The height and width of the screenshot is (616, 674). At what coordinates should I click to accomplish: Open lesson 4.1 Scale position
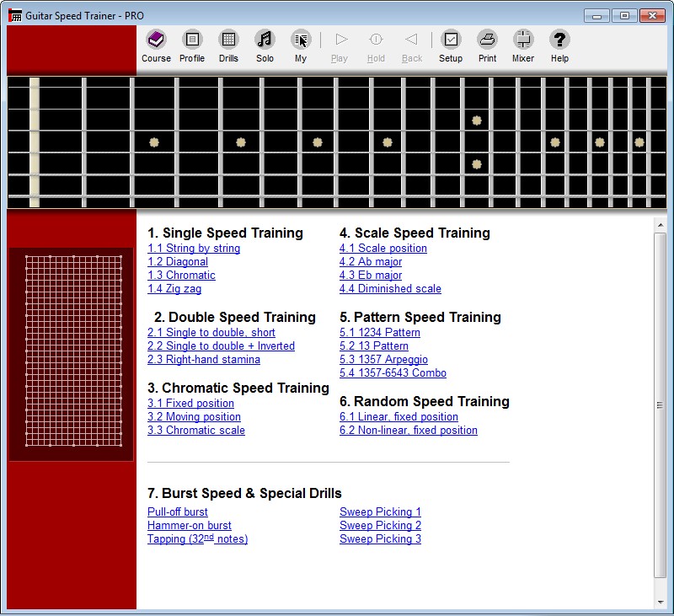coord(383,248)
